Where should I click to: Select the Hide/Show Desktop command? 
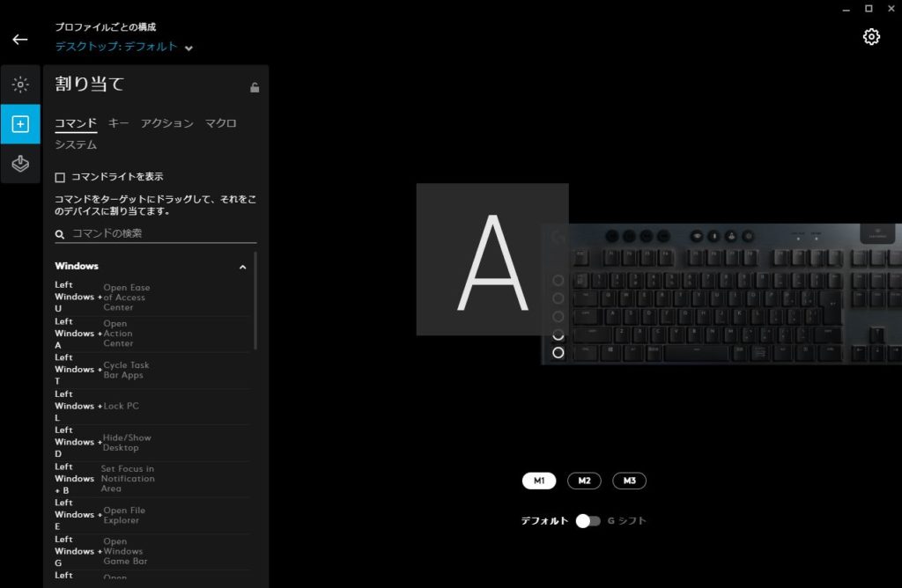(152, 442)
